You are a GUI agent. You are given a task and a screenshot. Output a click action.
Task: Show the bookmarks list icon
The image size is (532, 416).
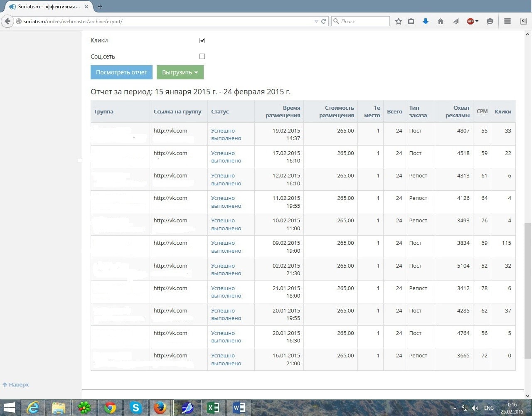point(411,21)
